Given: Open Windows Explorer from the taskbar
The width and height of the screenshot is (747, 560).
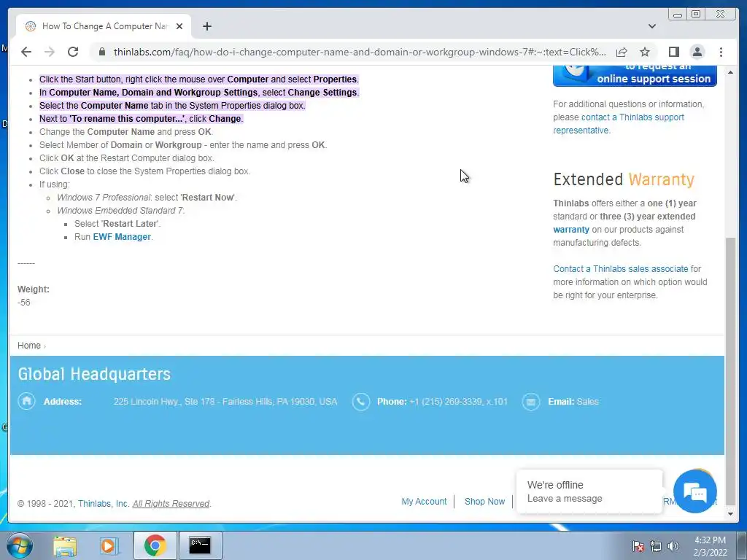Looking at the screenshot, I should click(x=65, y=545).
